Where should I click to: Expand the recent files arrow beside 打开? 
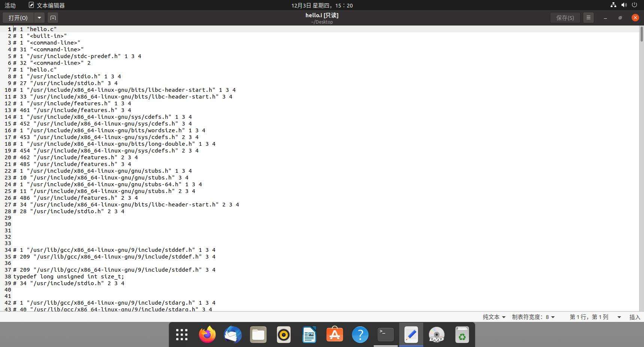pos(39,18)
